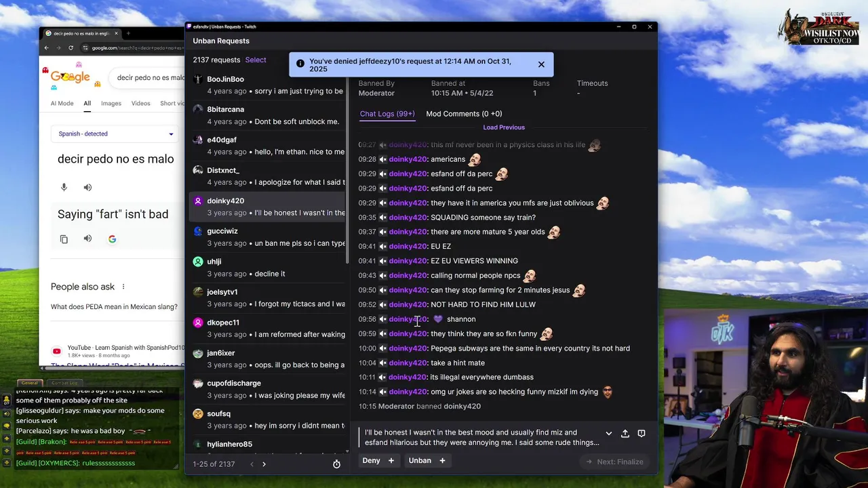Open BooJinBoo's unban request
868x488 pixels.
click(268, 85)
